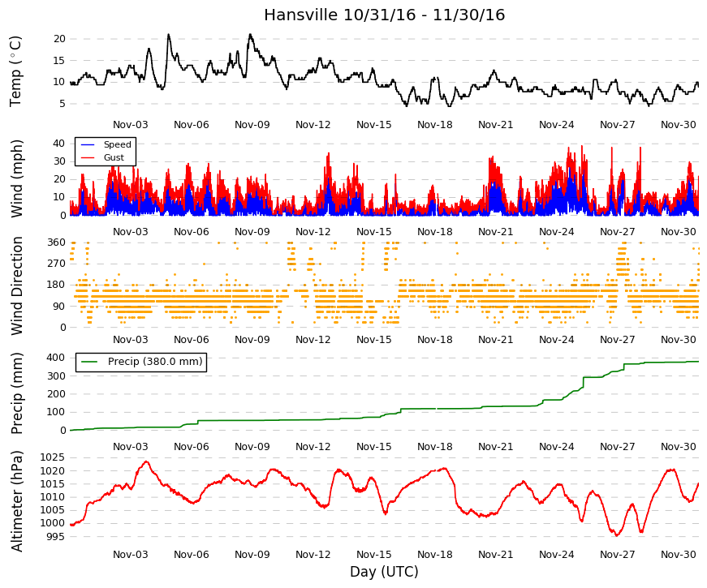The image size is (707, 588).
Task: Click the Altimeter (hPa) axis label
Action: point(17,501)
